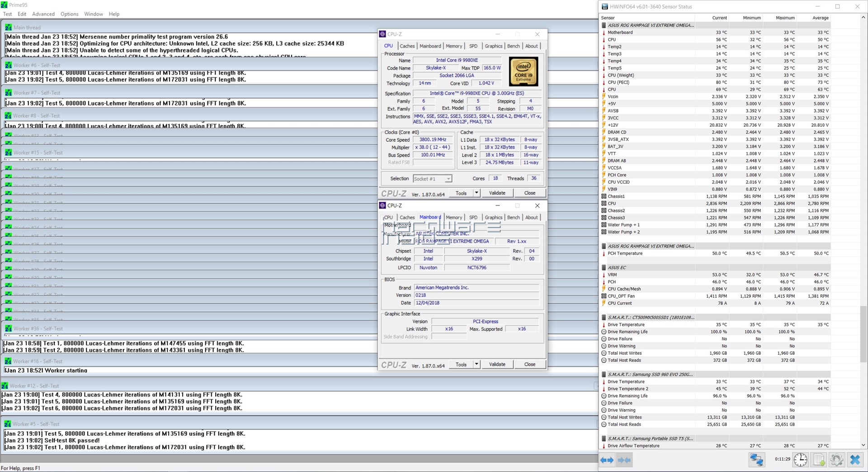Image resolution: width=868 pixels, height=472 pixels.
Task: Open the Options menu in Prime95
Action: coord(69,14)
